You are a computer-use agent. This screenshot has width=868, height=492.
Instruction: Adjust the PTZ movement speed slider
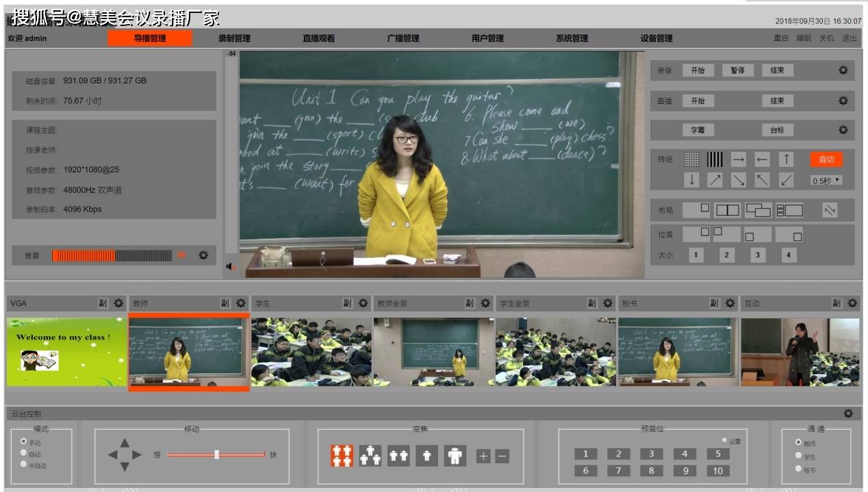216,454
